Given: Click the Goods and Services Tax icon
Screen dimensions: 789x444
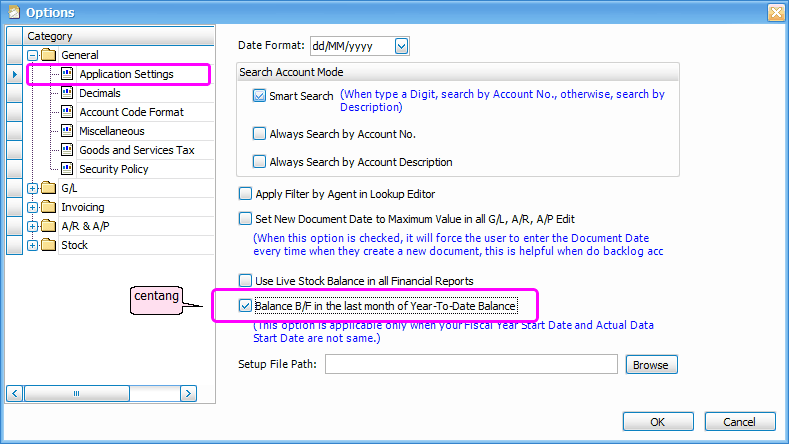Looking at the screenshot, I should click(x=68, y=150).
